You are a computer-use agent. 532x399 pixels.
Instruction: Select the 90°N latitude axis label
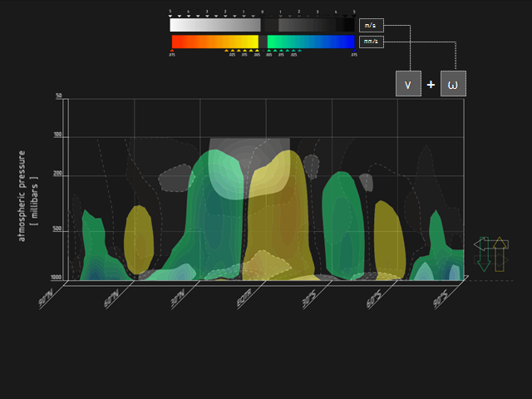coord(47,296)
